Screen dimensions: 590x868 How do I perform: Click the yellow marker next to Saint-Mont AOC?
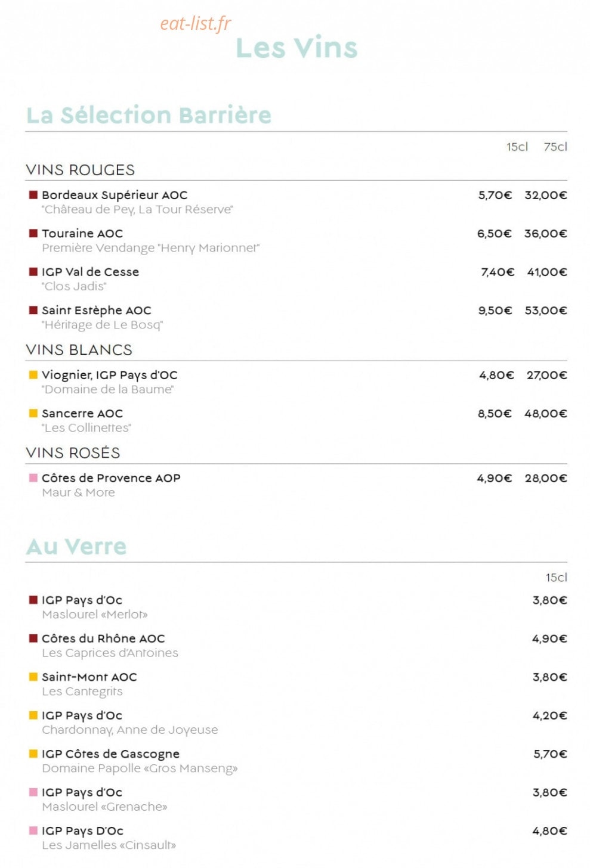pos(33,677)
